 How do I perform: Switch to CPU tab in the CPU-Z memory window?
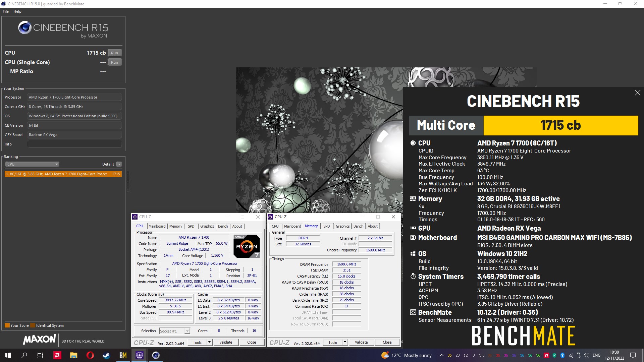[275, 226]
